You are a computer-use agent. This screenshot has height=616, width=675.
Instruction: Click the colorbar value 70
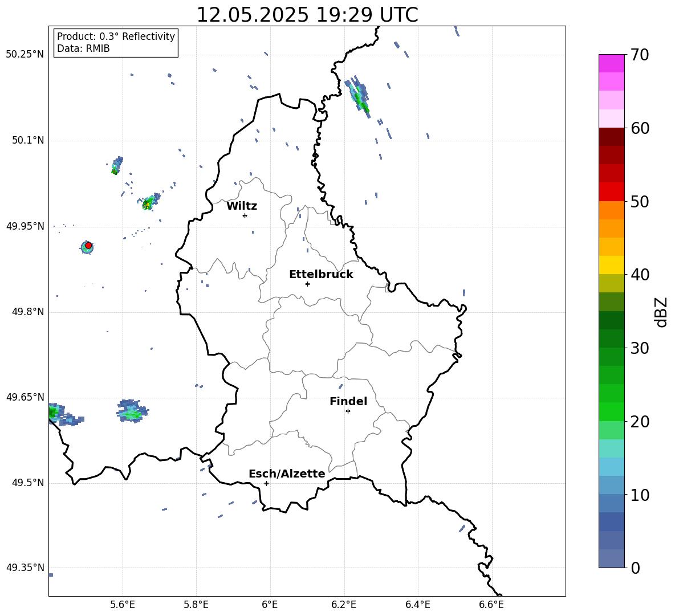[640, 55]
